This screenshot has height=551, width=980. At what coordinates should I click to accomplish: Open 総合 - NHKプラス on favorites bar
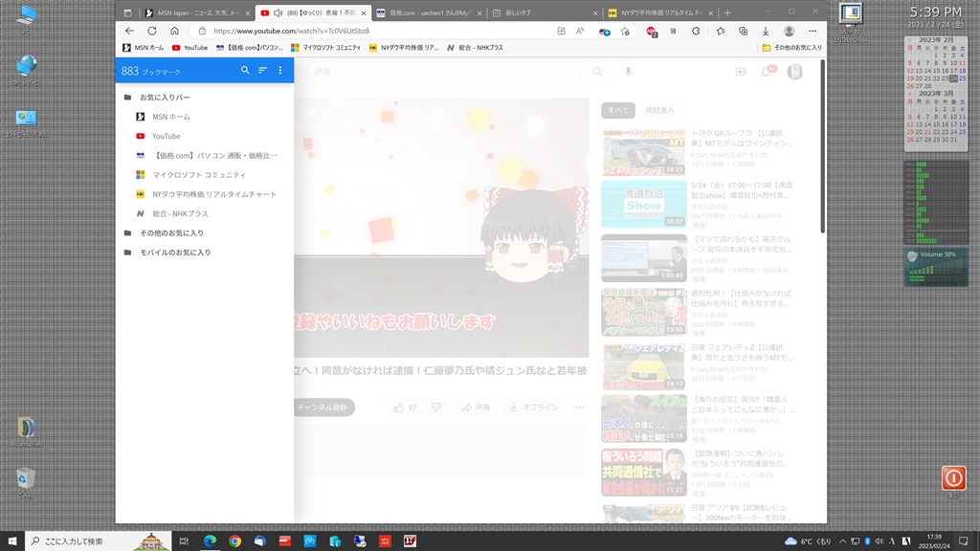(475, 48)
